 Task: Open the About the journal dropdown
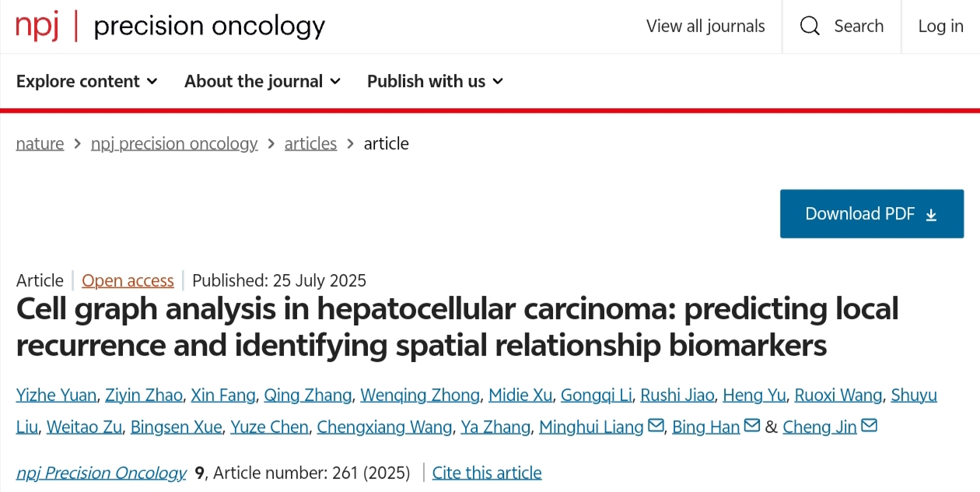(262, 81)
